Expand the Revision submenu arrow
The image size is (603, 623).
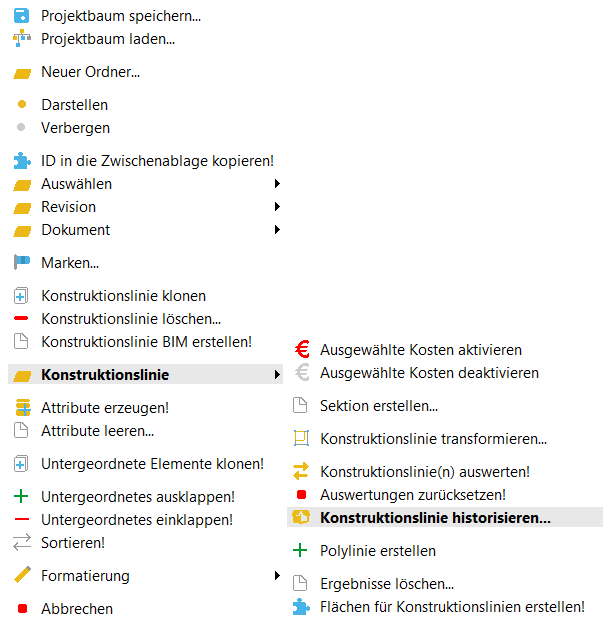277,207
